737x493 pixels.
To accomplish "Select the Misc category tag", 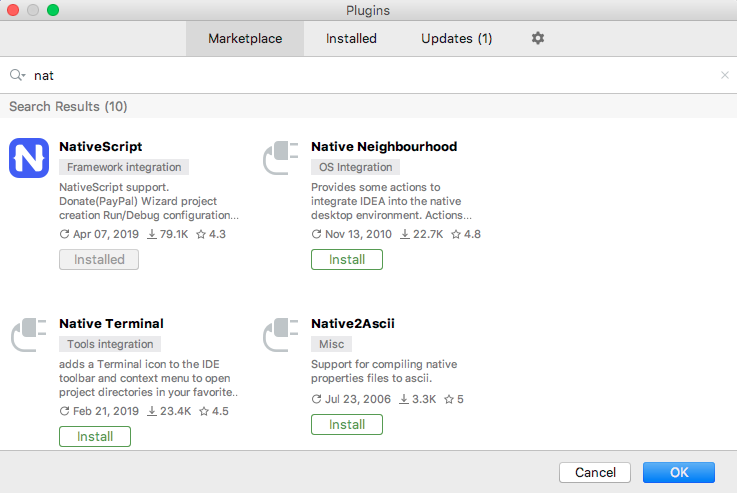I will pyautogui.click(x=331, y=344).
